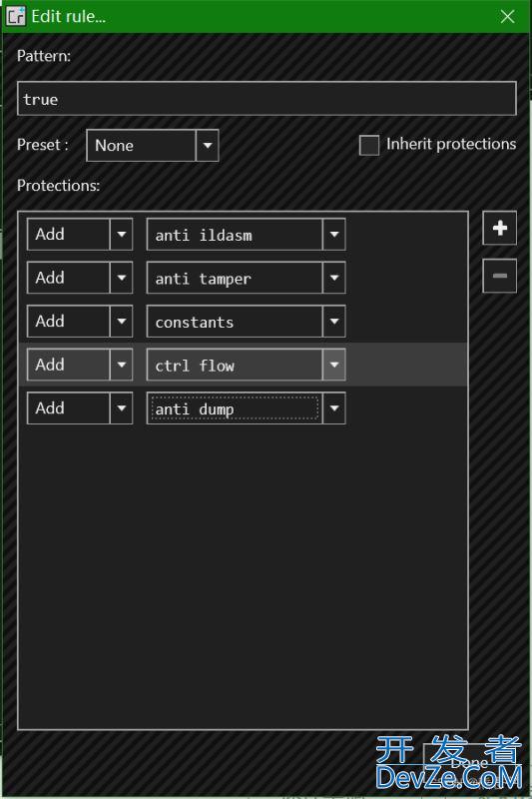
Task: Expand the anti dump protection dropdown
Action: [x=334, y=407]
